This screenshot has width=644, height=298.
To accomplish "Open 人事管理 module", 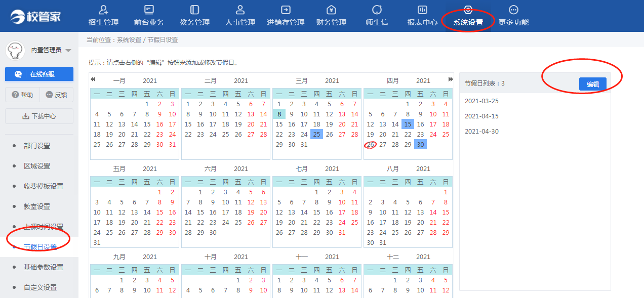I will (240, 16).
